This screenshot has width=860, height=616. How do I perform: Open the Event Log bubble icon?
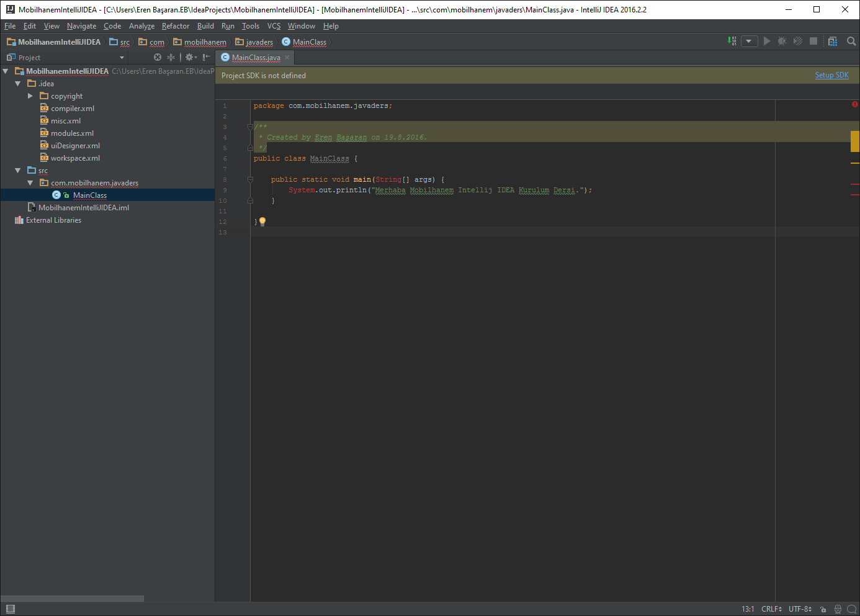coord(851,609)
